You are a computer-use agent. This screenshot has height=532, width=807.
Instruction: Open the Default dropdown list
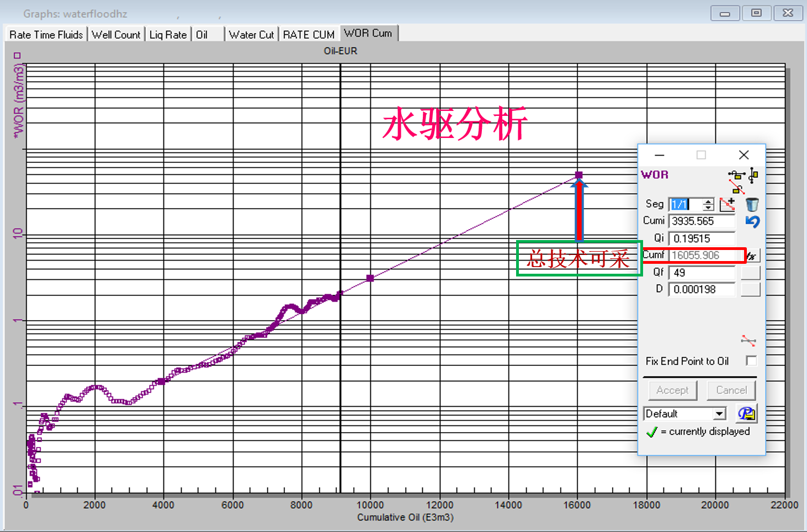[719, 414]
